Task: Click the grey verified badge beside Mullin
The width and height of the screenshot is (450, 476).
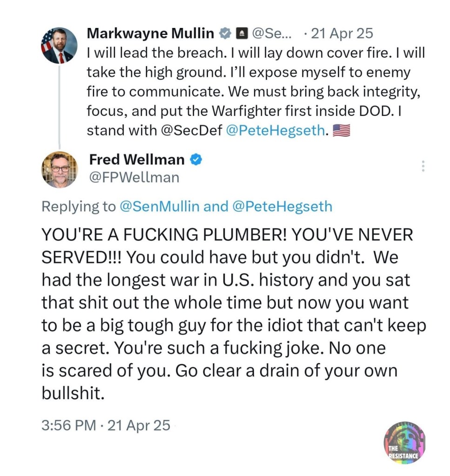Action: [x=225, y=34]
